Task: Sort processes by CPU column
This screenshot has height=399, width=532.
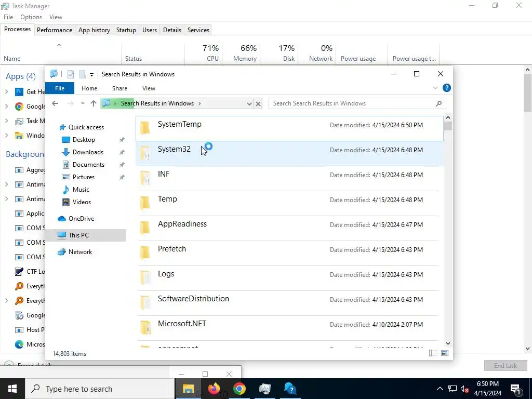Action: pyautogui.click(x=203, y=53)
